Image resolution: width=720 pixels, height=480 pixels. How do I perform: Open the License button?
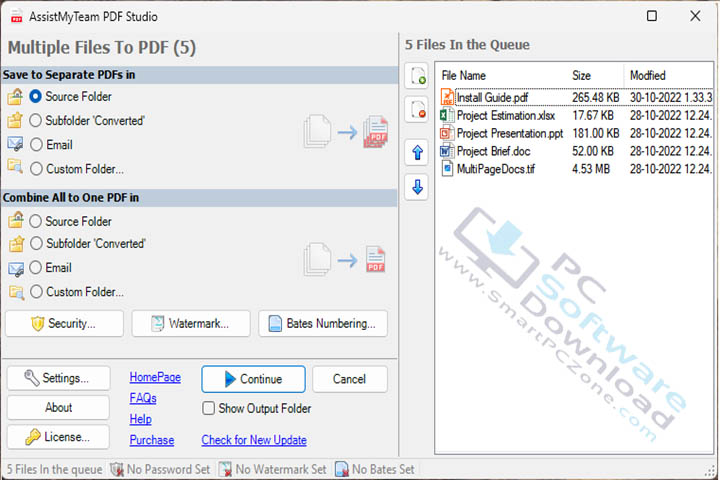click(58, 437)
